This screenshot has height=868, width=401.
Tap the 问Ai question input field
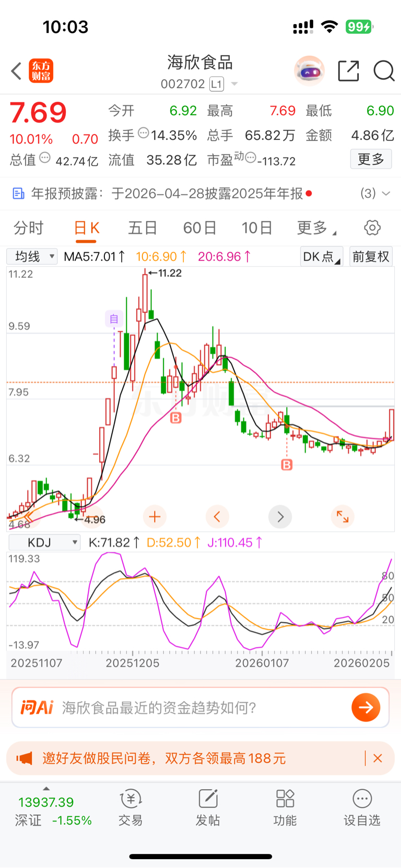tap(200, 707)
